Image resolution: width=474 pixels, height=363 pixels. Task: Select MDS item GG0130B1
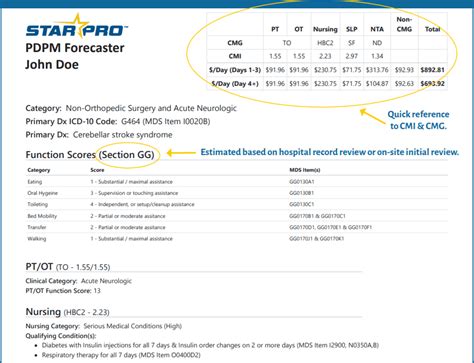point(302,193)
